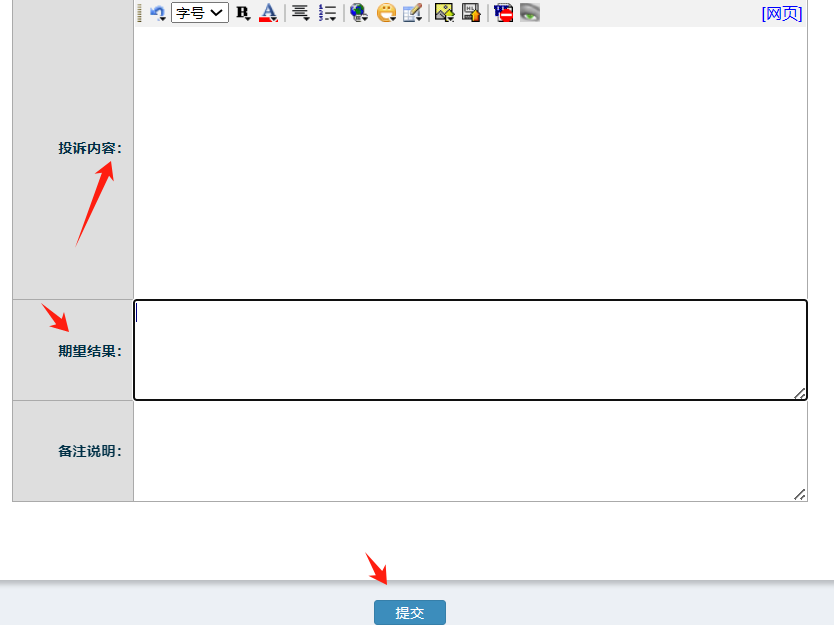Click inside the 投诉内容 editor area
Screen dimensions: 834x625
[470, 160]
